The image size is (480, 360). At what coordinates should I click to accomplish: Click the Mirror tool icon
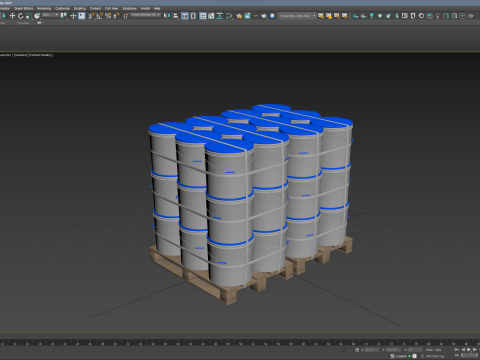point(167,16)
